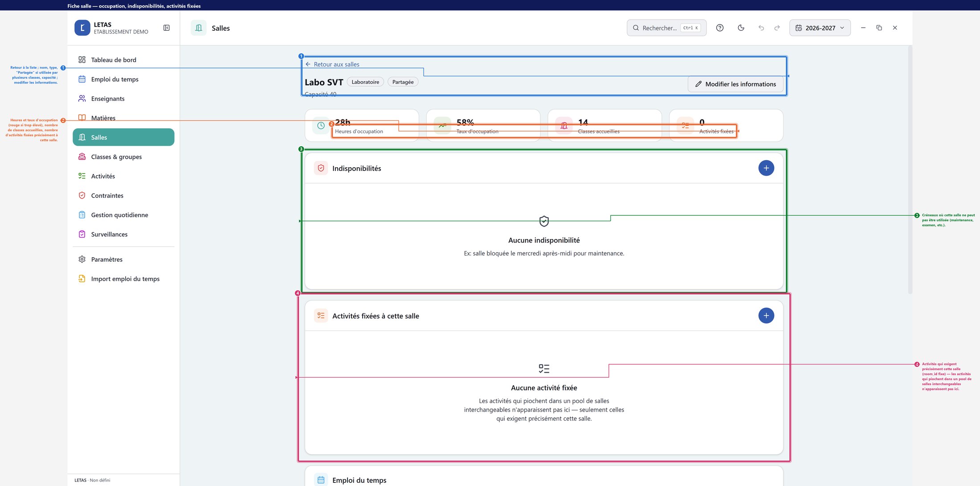Open Surveillances section

pyautogui.click(x=123, y=235)
